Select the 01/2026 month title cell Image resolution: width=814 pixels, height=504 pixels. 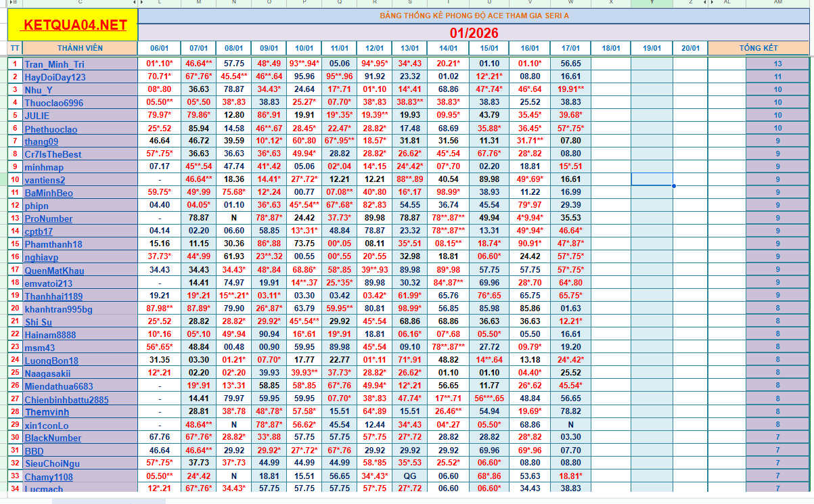(x=474, y=32)
